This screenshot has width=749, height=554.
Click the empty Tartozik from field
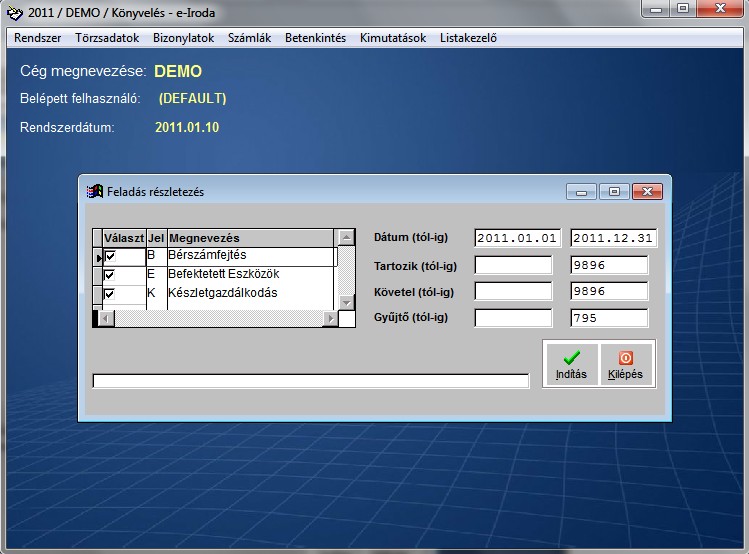point(513,265)
